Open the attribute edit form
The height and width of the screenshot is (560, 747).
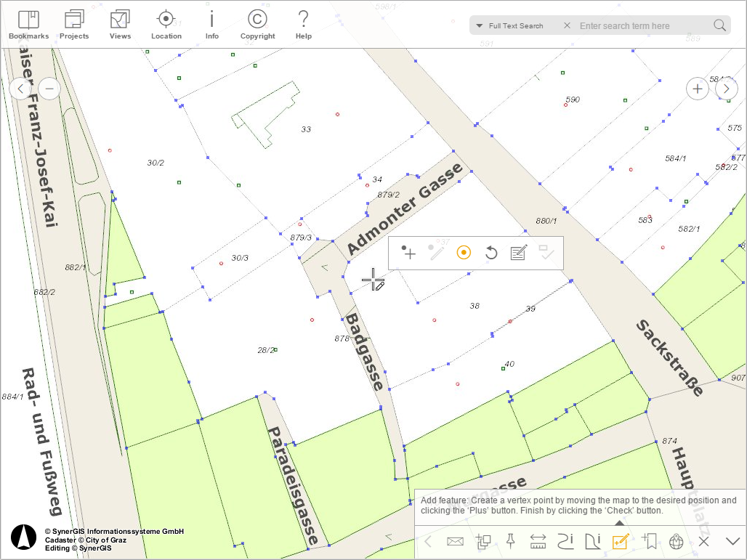point(518,252)
